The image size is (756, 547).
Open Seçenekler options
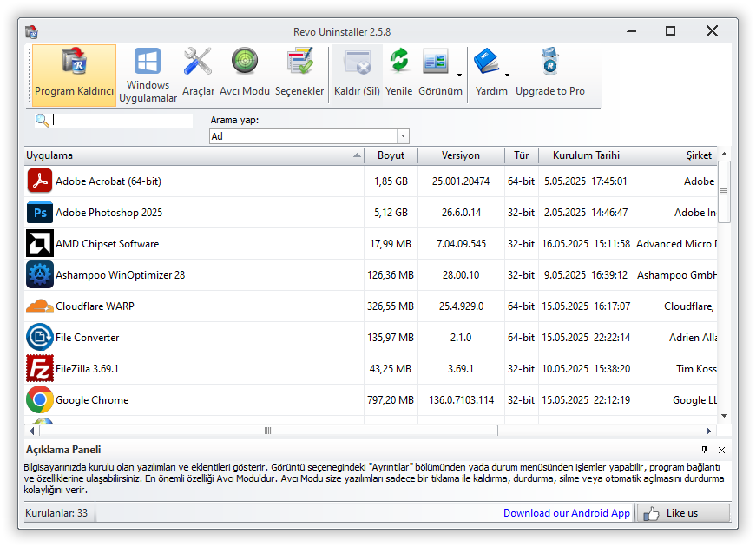(x=299, y=72)
